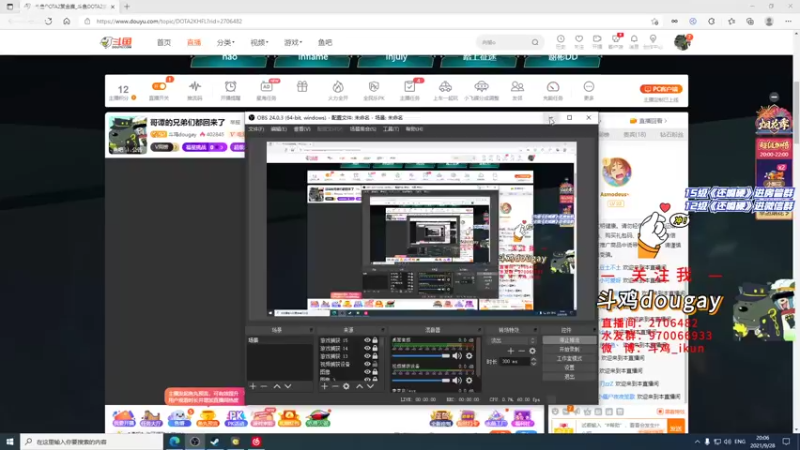Open the 主播任务 checklist icon

click(409, 87)
